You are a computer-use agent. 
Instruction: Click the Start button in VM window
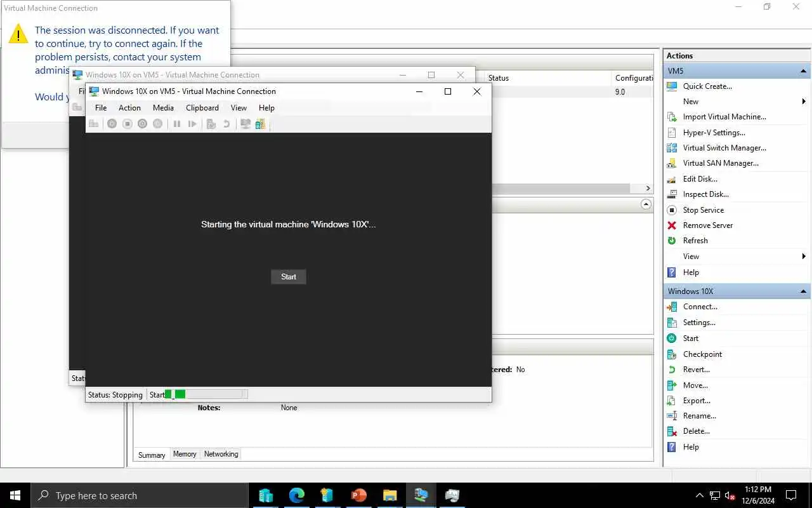(x=289, y=276)
